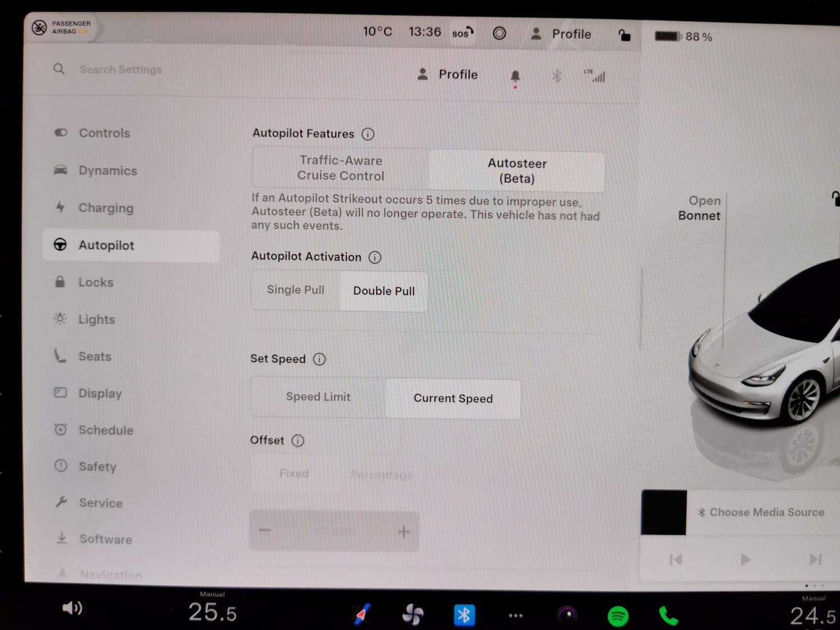Open Autopilot settings via steering wheel icon
The image size is (840, 630).
click(x=60, y=245)
